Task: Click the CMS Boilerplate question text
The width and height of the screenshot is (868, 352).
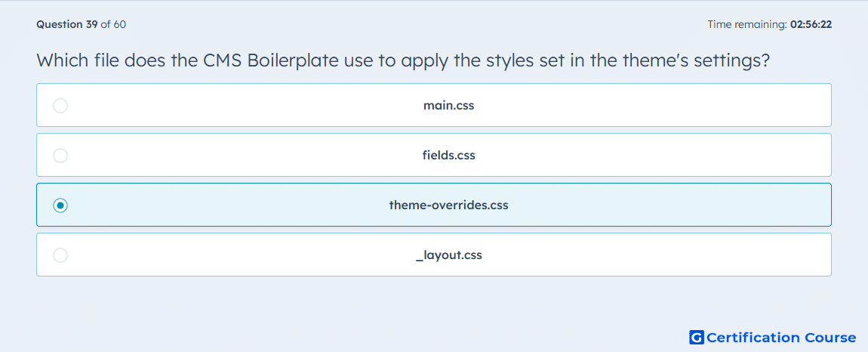Action: [403, 60]
